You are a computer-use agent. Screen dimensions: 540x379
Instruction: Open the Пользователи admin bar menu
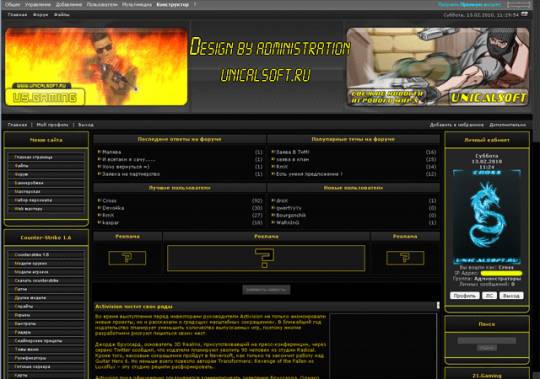pyautogui.click(x=102, y=4)
